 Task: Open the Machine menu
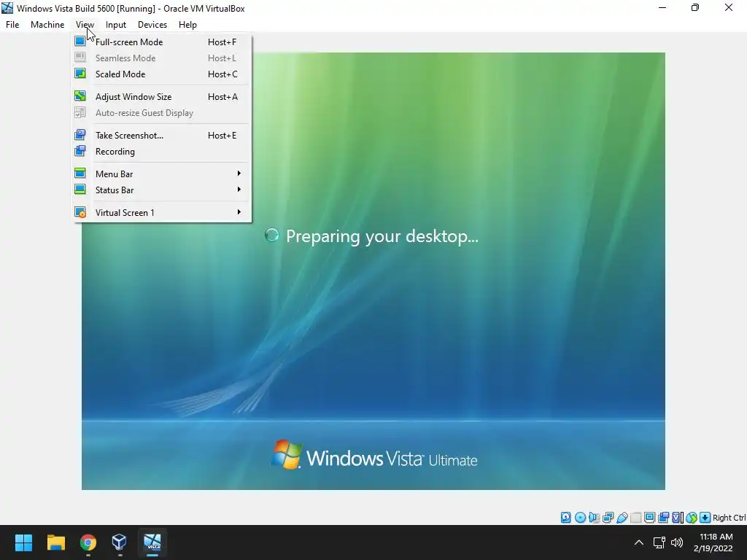click(47, 25)
